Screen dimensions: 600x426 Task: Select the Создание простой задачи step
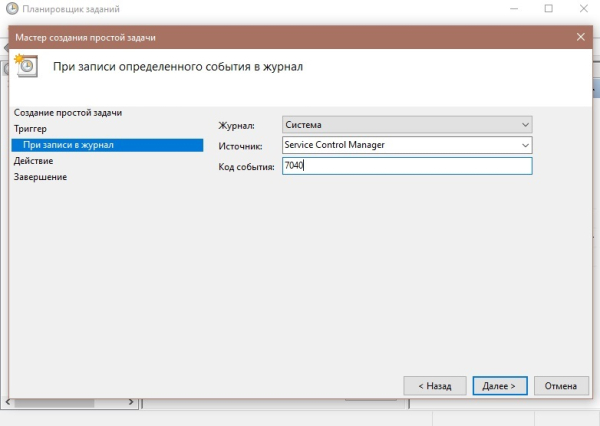tap(68, 113)
